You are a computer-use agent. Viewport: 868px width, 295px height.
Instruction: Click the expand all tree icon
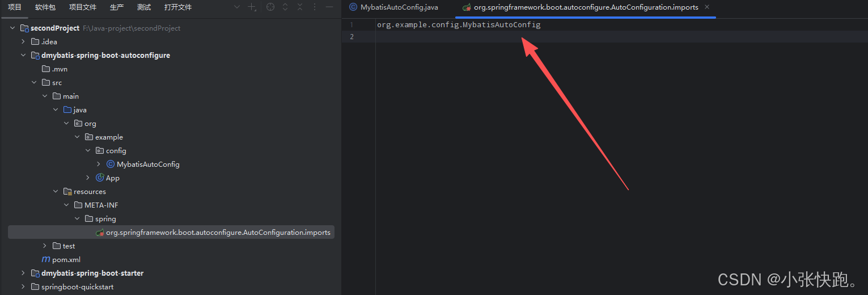(285, 7)
